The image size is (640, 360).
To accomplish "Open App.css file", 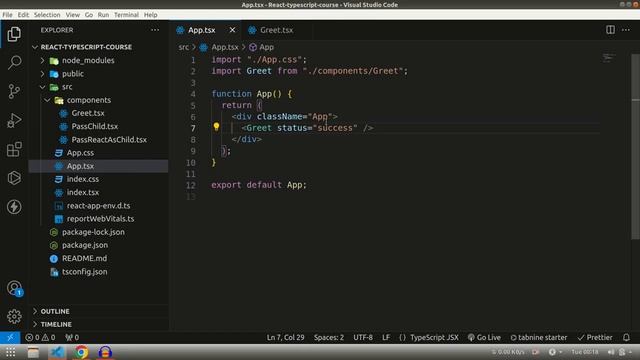I will pos(80,153).
